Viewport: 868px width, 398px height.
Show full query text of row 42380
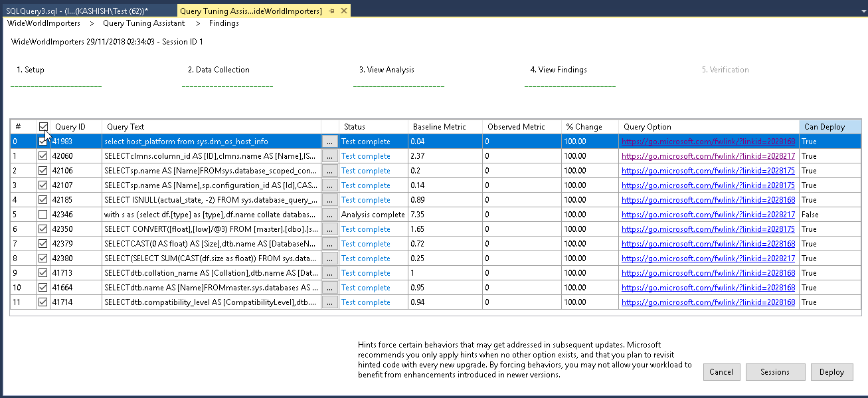(x=329, y=258)
